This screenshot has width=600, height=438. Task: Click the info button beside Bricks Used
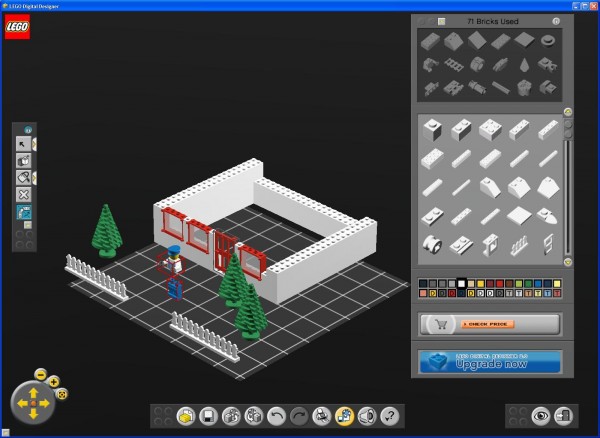click(556, 21)
